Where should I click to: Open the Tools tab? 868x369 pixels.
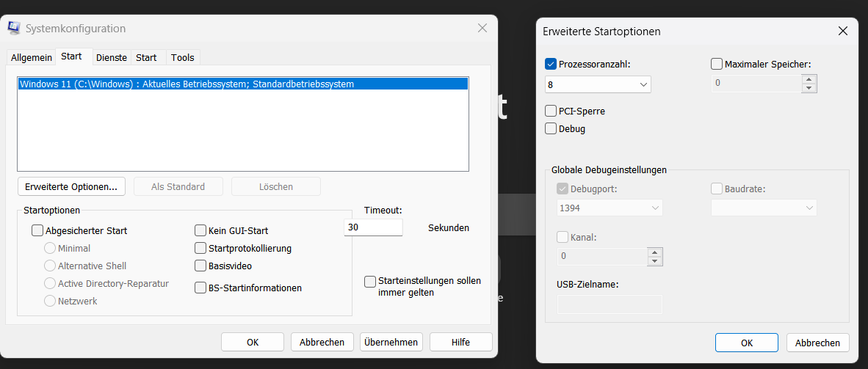pyautogui.click(x=183, y=57)
